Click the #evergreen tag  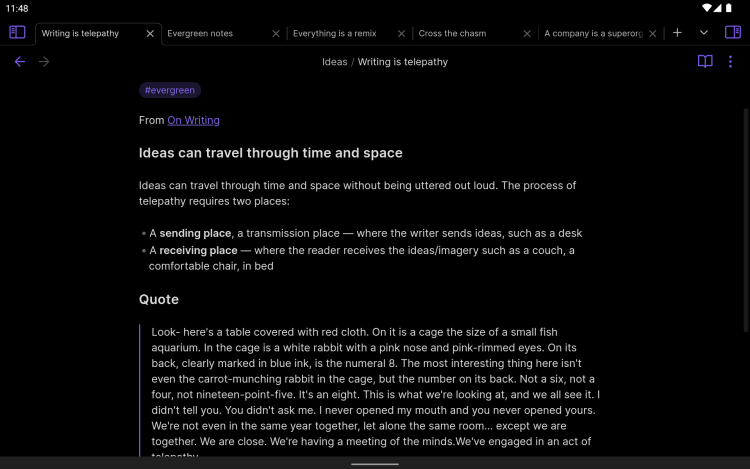170,90
